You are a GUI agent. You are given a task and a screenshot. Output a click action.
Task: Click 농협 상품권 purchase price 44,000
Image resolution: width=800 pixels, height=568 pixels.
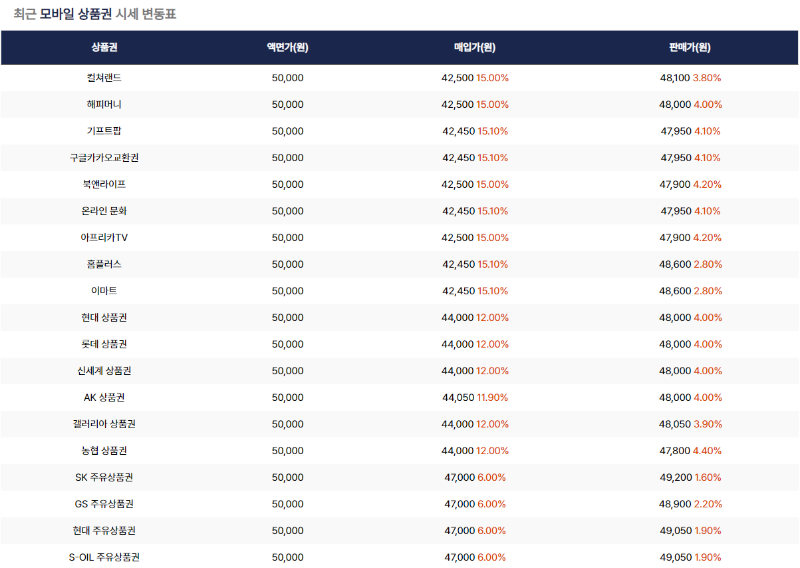(x=458, y=451)
